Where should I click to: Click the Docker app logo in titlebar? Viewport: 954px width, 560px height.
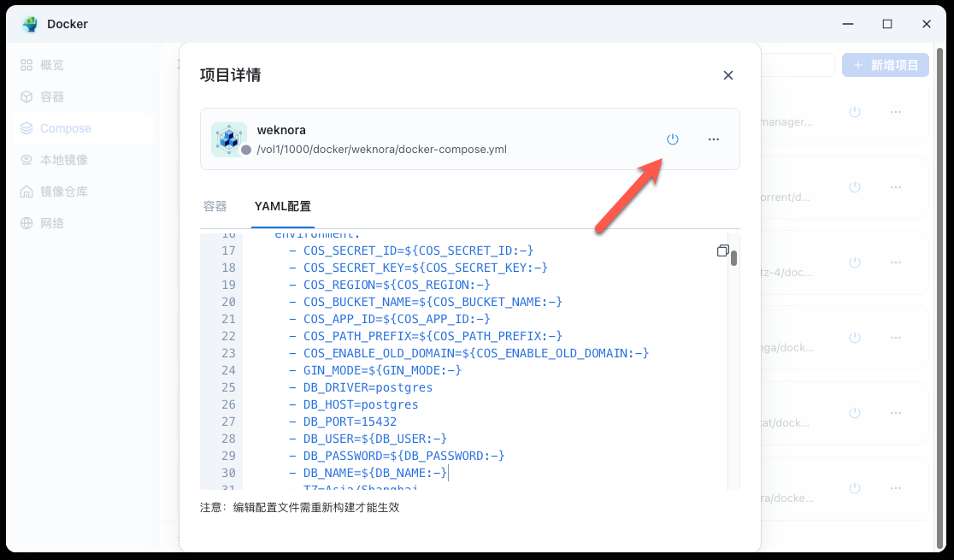[x=29, y=24]
